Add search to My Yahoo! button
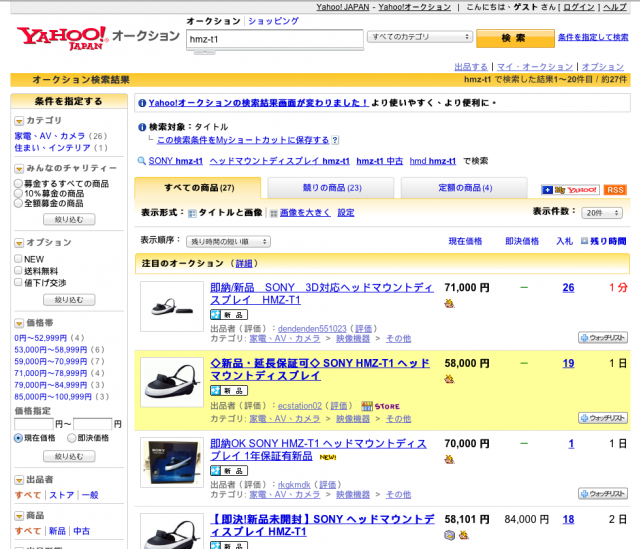The width and height of the screenshot is (640, 549). (570, 190)
